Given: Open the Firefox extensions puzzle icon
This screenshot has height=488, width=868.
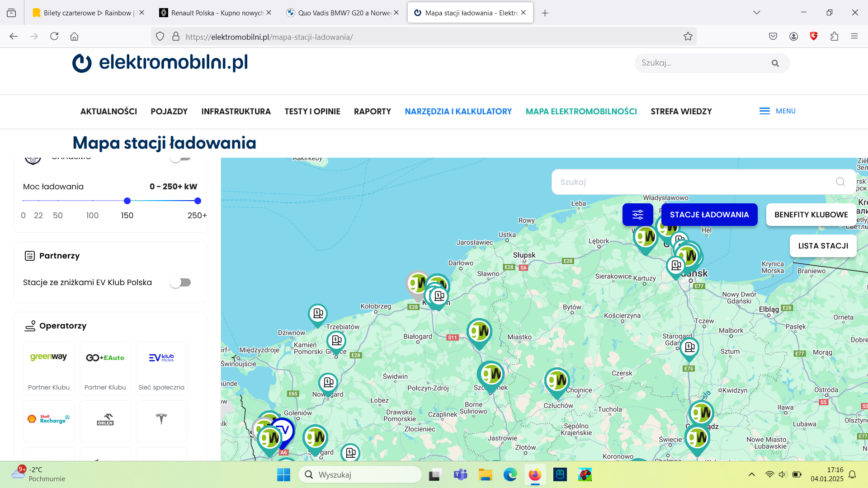Looking at the screenshot, I should (x=834, y=37).
